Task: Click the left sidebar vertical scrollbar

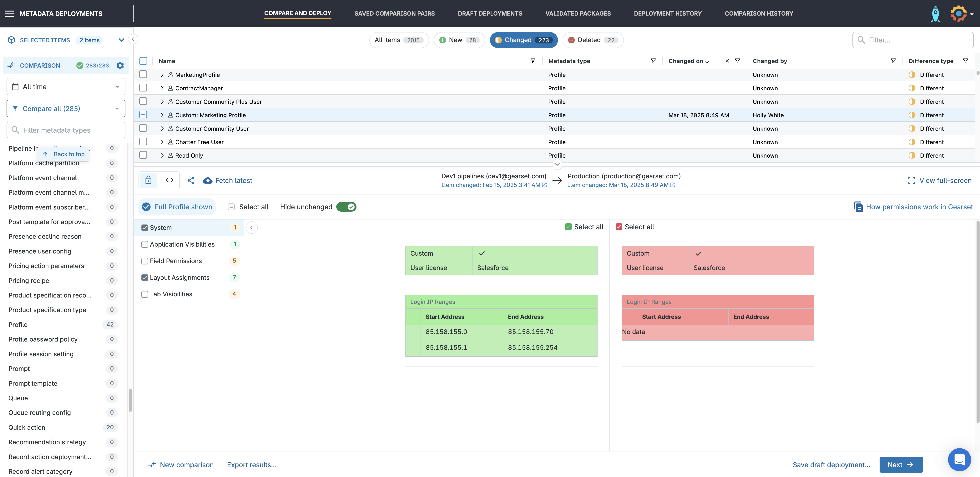Action: [x=130, y=400]
